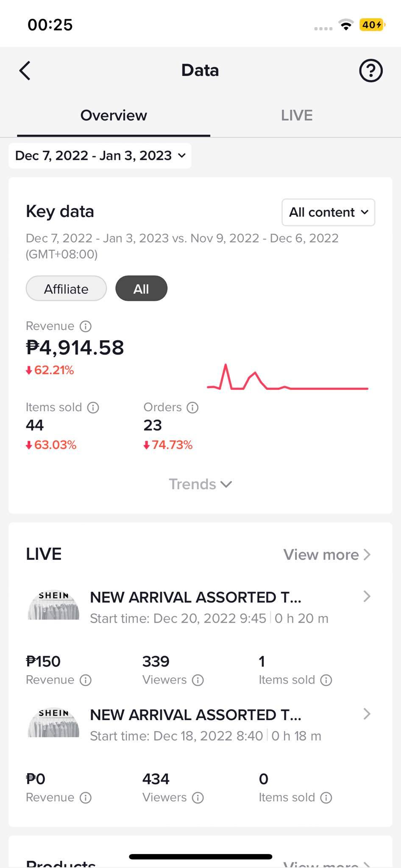Tap the Viewers info icon beside 339

coord(198,680)
